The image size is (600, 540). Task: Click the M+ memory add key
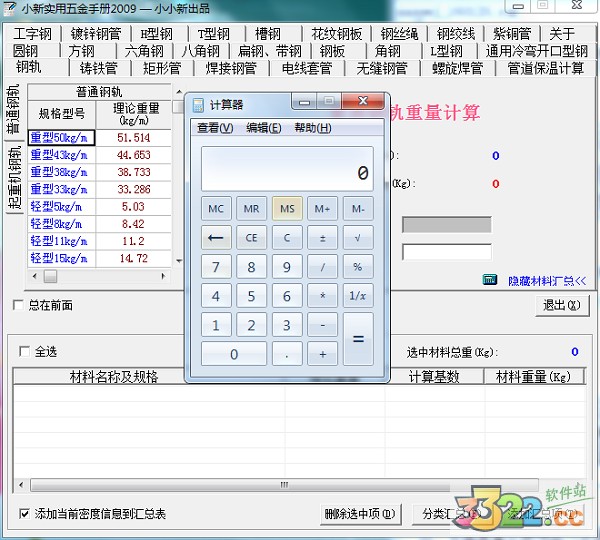pyautogui.click(x=322, y=209)
